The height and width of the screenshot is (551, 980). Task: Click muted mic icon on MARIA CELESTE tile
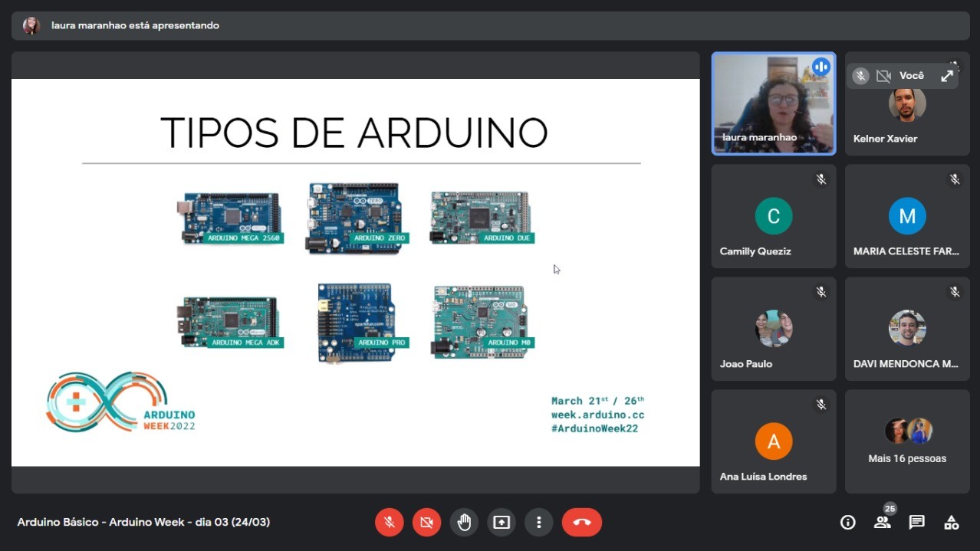[955, 179]
